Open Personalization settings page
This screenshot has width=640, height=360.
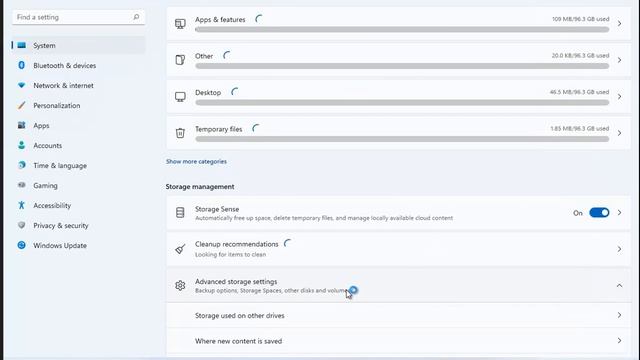[x=78, y=105]
